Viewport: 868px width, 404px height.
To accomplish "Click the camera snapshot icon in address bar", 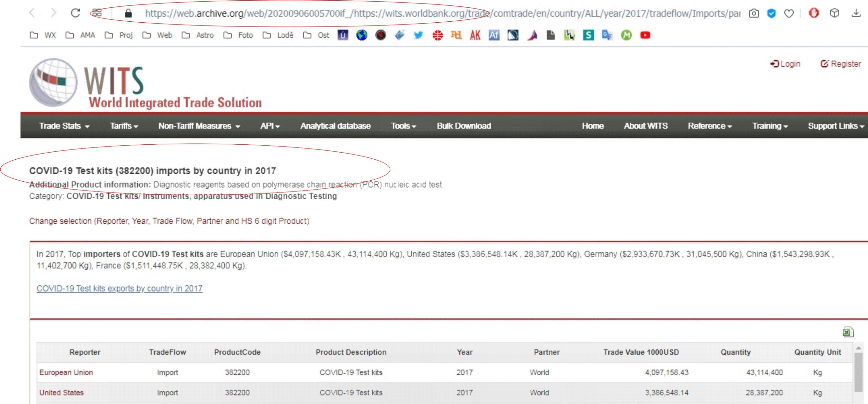I will pos(754,13).
